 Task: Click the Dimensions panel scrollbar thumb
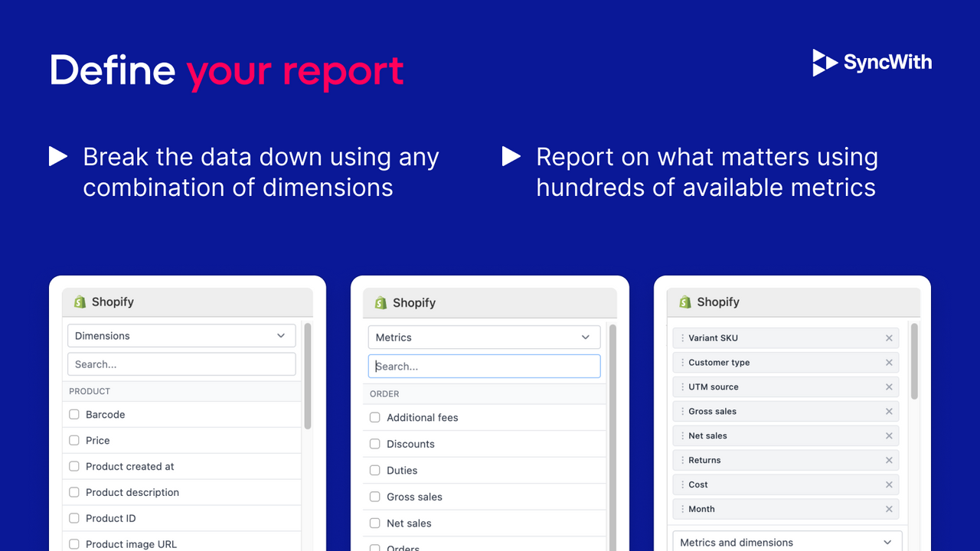[x=308, y=376]
